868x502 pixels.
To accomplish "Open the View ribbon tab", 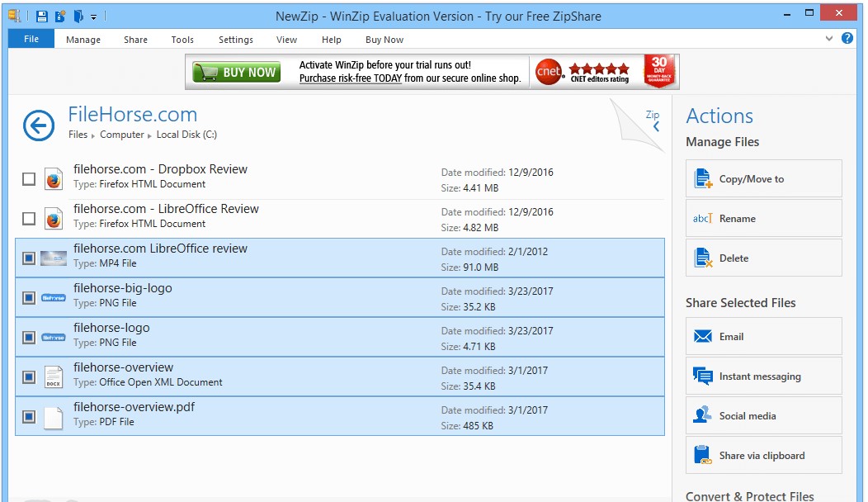I will pyautogui.click(x=287, y=40).
